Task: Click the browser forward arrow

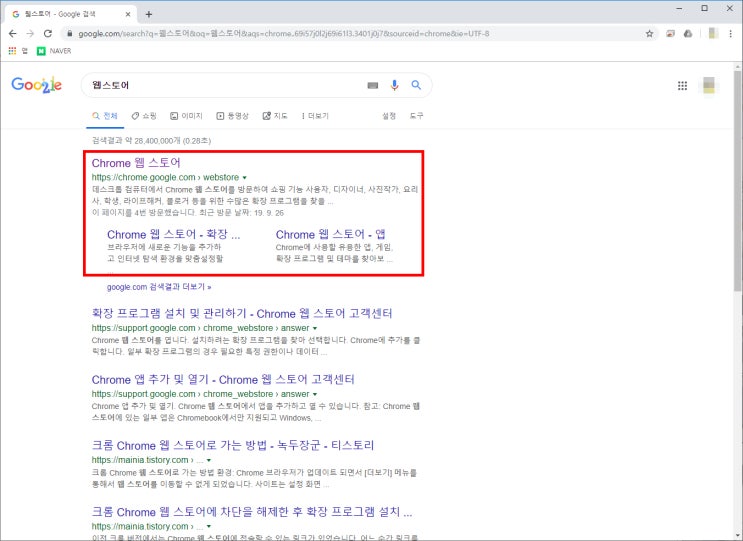Action: tap(30, 34)
